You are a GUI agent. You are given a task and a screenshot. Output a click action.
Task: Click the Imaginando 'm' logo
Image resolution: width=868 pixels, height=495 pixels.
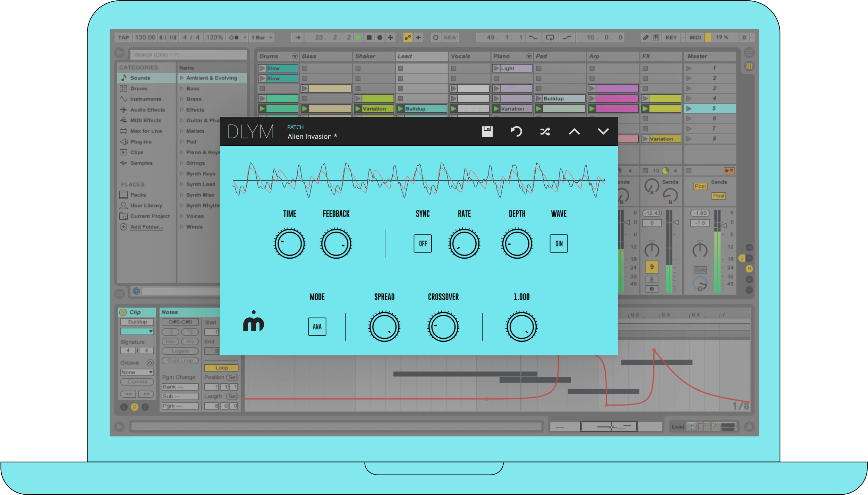click(254, 321)
